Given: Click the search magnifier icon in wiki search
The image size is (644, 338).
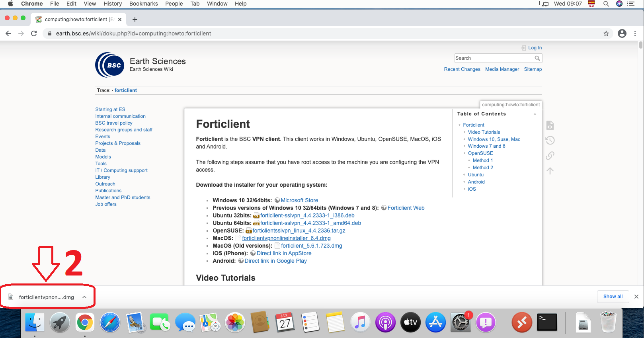Looking at the screenshot, I should tap(537, 58).
